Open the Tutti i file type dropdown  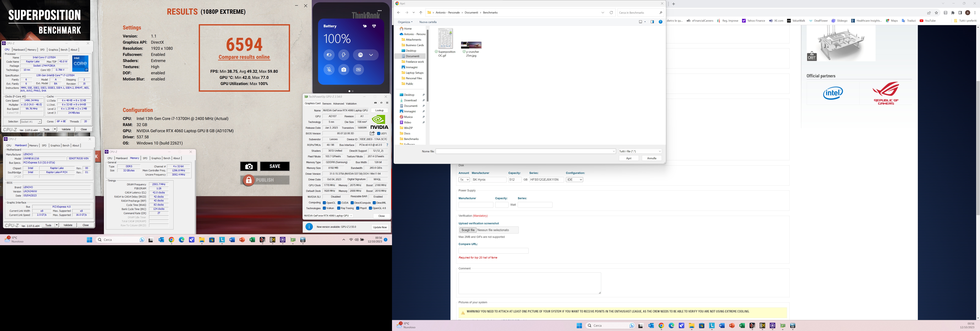640,152
